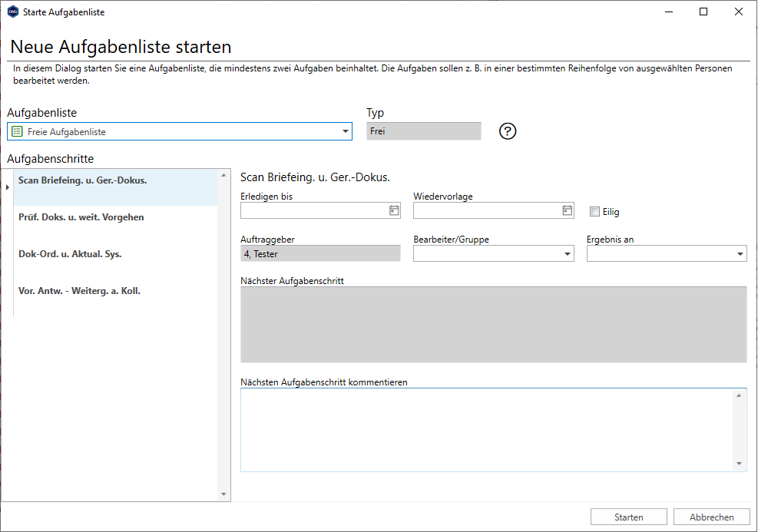The height and width of the screenshot is (532, 758).
Task: Click the green list icon in Aufgabenliste
Action: point(17,131)
